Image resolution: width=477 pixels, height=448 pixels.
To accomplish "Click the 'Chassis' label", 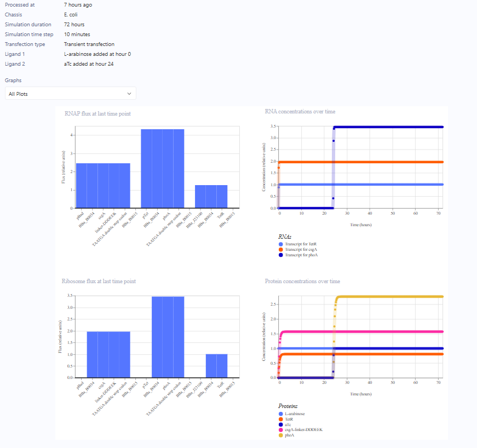I will 13,15.
